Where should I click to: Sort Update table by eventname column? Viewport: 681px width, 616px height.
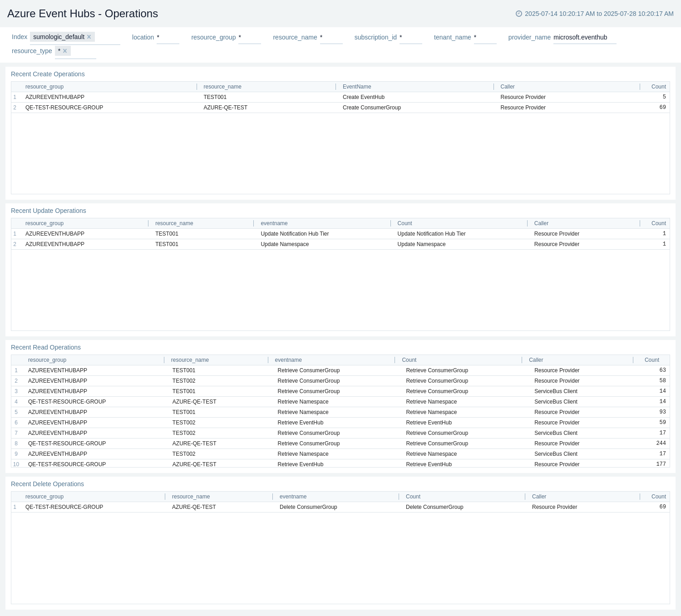(x=274, y=223)
